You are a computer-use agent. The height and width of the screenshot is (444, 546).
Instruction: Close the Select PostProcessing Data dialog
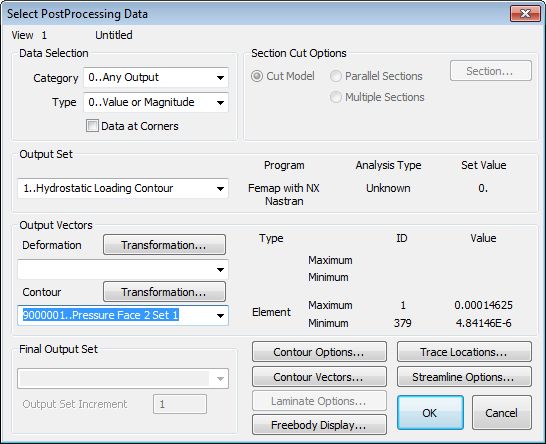click(525, 14)
